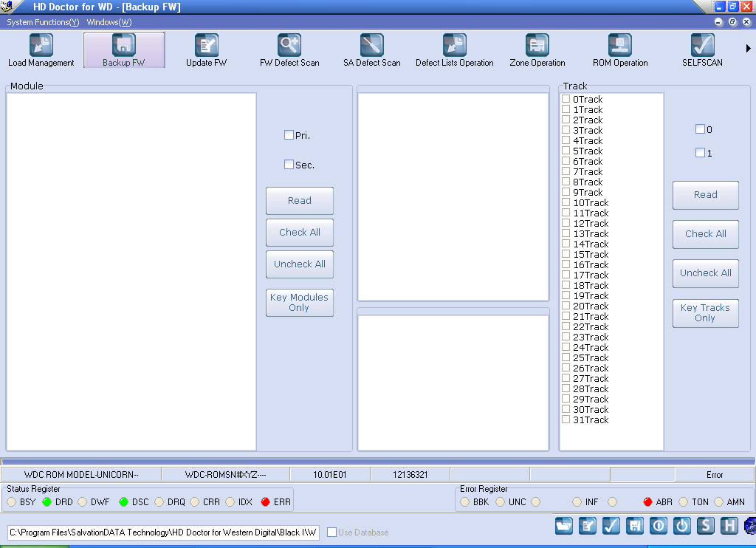Click the checkmark icon in bottom bar
Viewport: 756px width, 548px height.
point(611,525)
